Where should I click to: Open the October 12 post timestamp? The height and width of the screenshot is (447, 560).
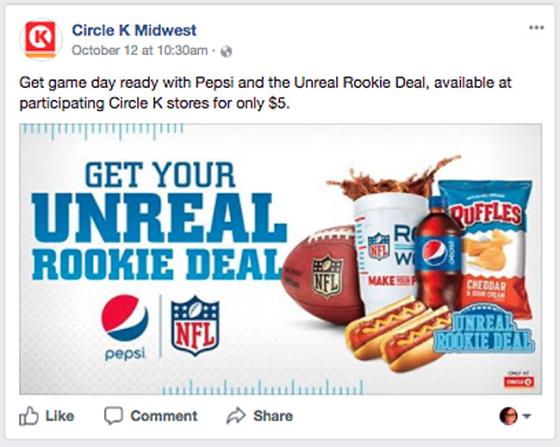[x=140, y=50]
